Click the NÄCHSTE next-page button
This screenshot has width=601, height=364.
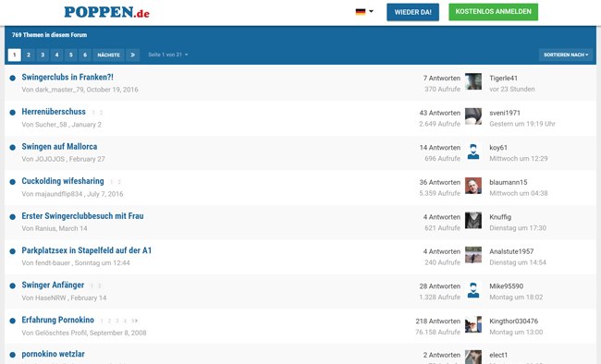coord(108,55)
